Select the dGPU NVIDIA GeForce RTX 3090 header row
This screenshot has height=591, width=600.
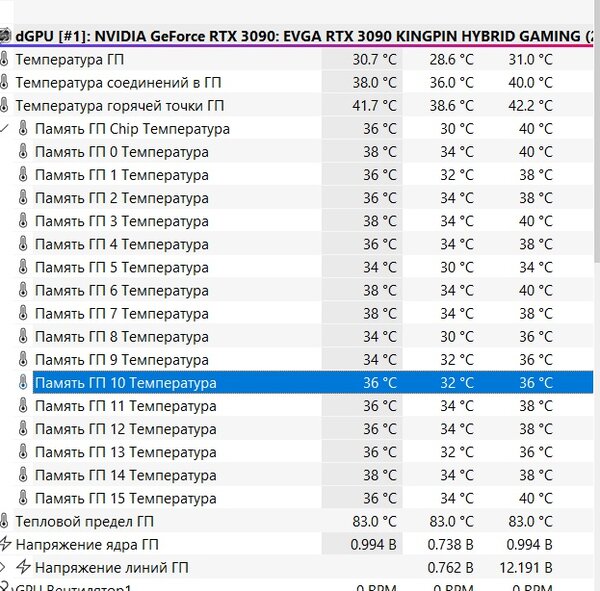pos(297,36)
